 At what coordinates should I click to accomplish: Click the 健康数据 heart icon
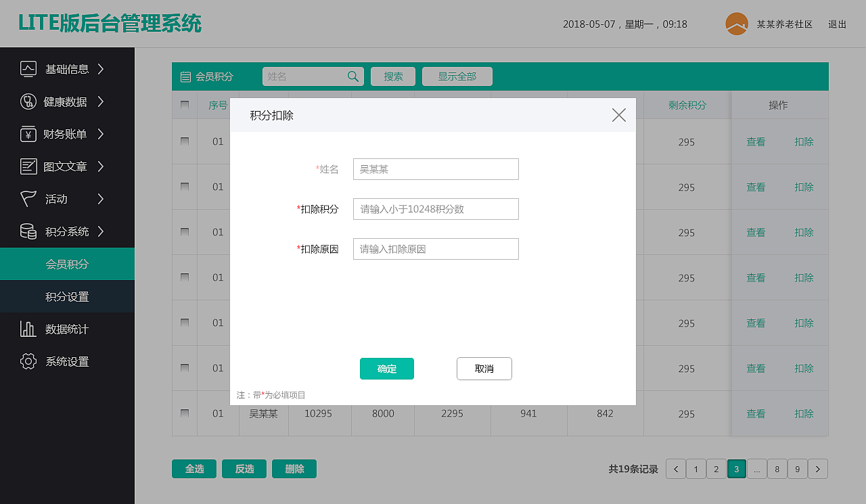(28, 101)
